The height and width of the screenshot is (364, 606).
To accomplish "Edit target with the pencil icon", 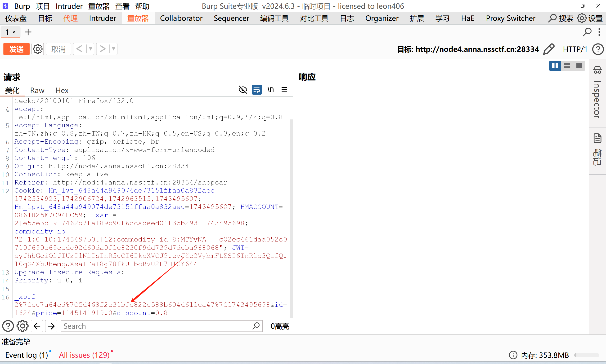I will coord(548,49).
